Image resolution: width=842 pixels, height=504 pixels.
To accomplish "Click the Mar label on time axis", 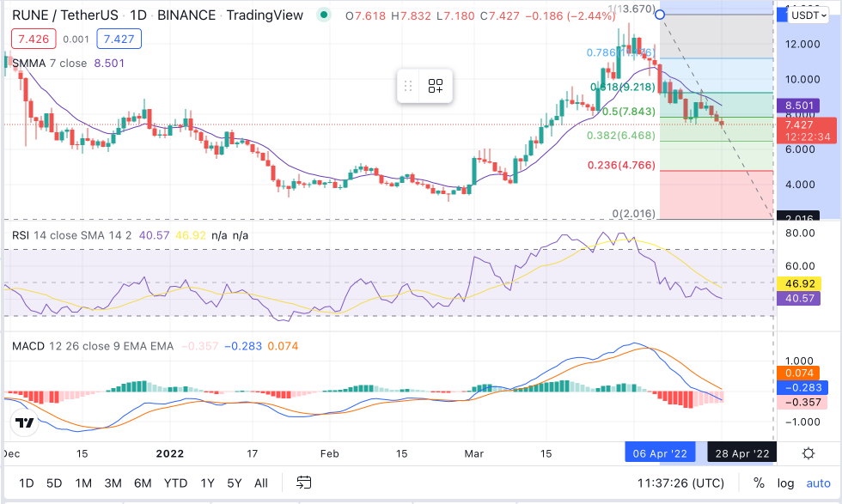I will click(x=473, y=453).
